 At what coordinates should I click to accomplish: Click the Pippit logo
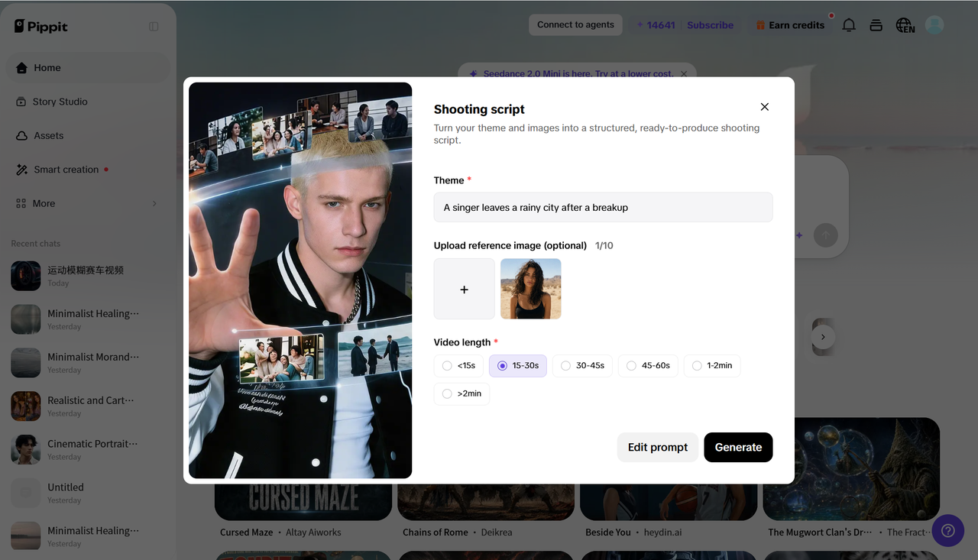[41, 26]
